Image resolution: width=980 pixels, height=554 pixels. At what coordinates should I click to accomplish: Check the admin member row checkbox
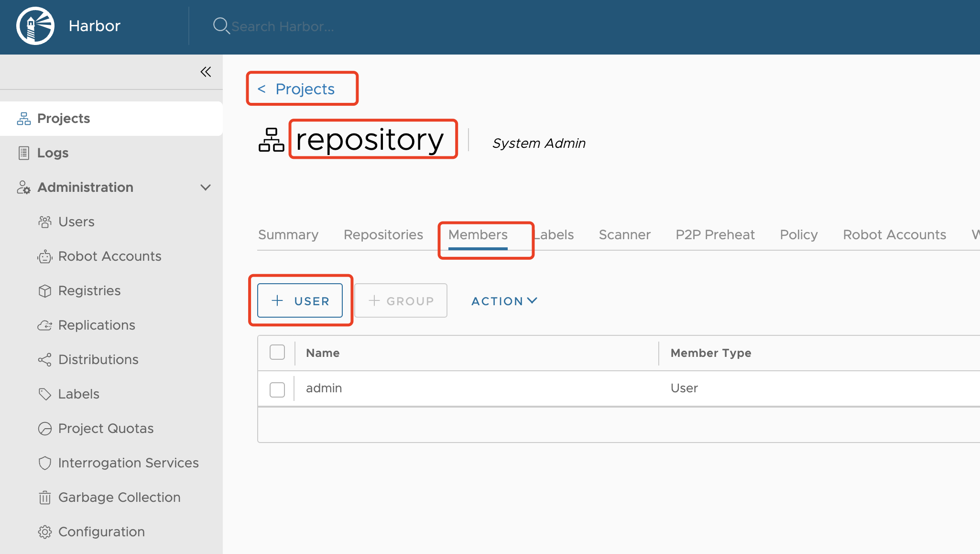coord(277,389)
